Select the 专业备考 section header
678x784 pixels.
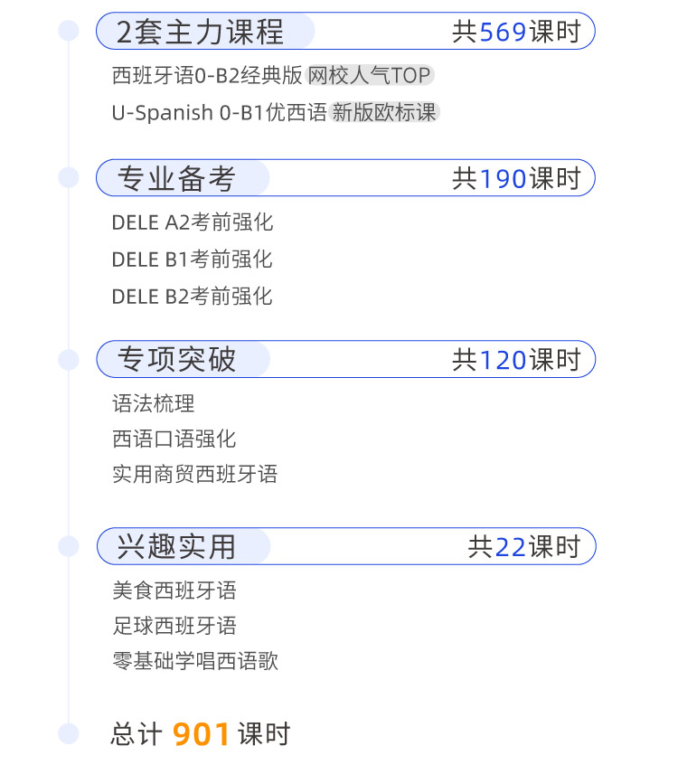tap(177, 179)
